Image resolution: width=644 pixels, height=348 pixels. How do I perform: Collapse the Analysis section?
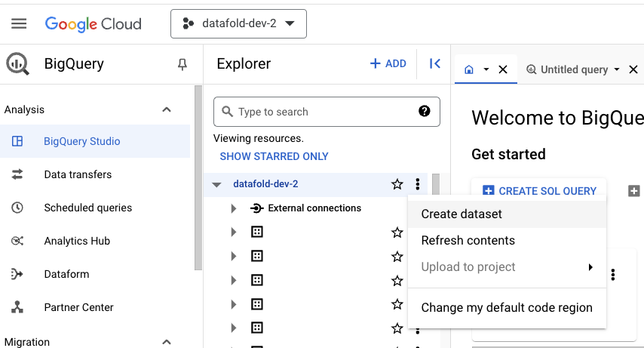167,109
